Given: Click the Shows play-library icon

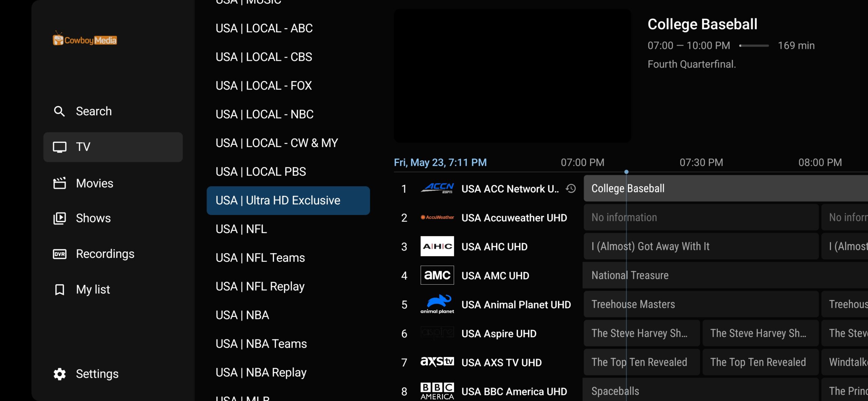Looking at the screenshot, I should 59,218.
